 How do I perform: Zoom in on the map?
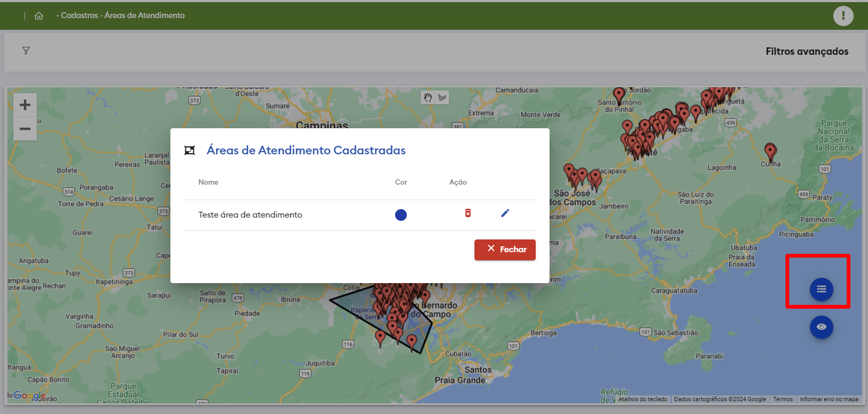(25, 105)
